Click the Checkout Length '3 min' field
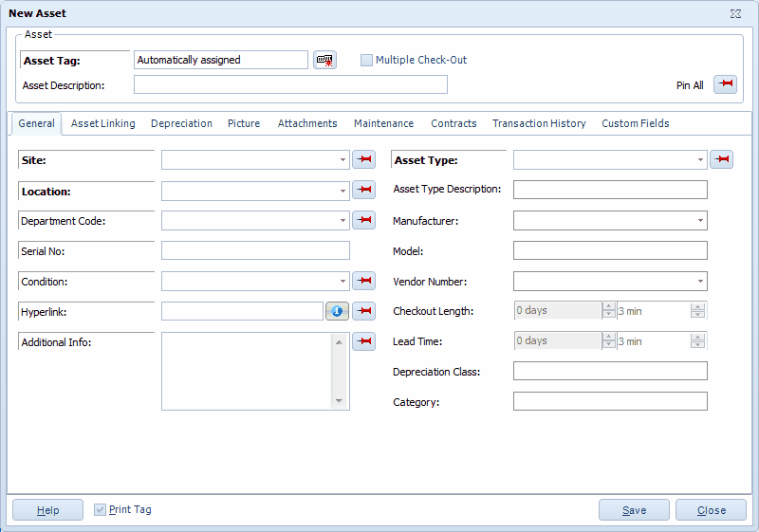 pyautogui.click(x=654, y=310)
